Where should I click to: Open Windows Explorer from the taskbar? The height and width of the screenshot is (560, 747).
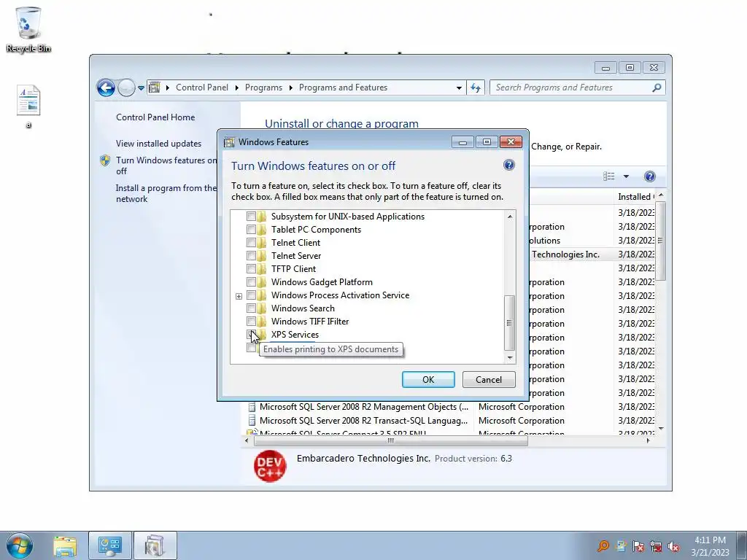point(65,545)
